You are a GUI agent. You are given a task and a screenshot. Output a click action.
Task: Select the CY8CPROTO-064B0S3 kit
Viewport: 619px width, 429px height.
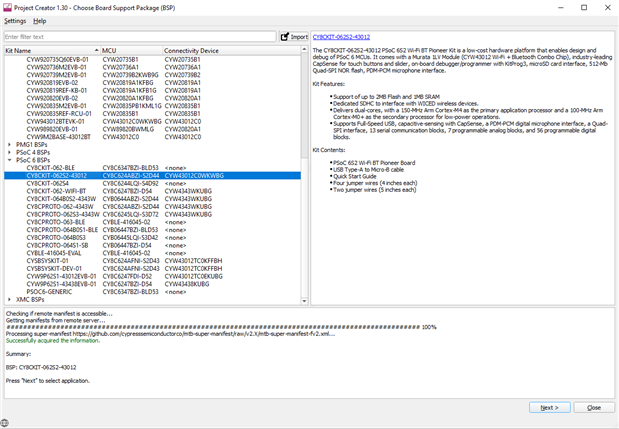[x=152, y=238]
